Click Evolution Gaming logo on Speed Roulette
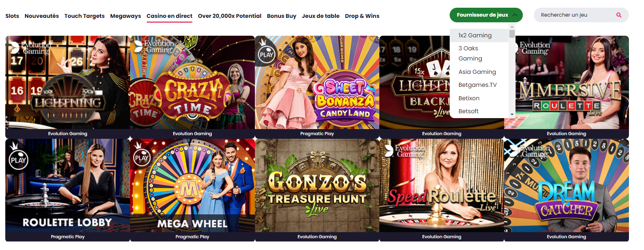Image resolution: width=644 pixels, height=250 pixels. [x=405, y=151]
